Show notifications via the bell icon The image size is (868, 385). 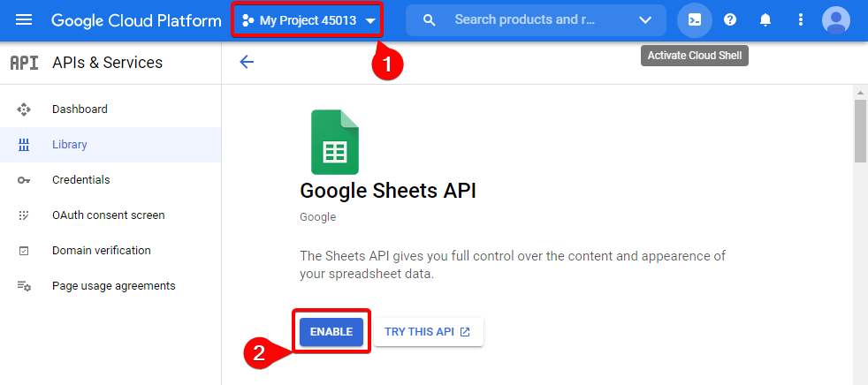tap(765, 20)
